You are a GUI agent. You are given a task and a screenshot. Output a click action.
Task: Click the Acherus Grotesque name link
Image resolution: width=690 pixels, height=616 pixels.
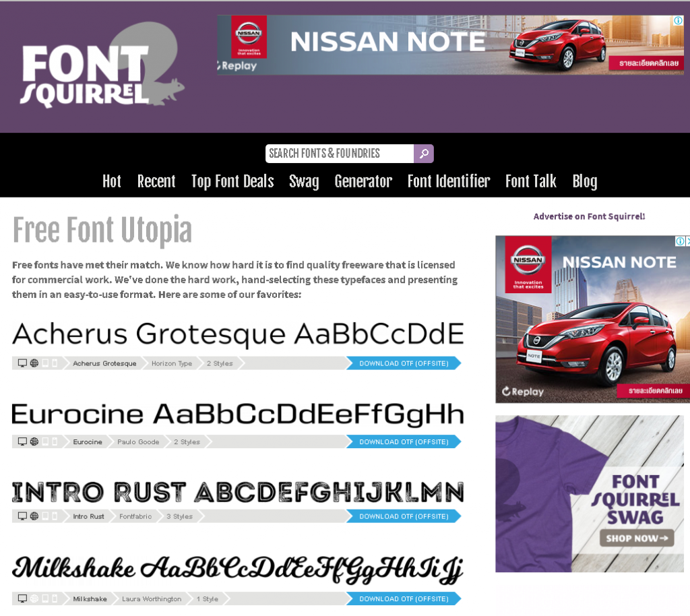[104, 363]
